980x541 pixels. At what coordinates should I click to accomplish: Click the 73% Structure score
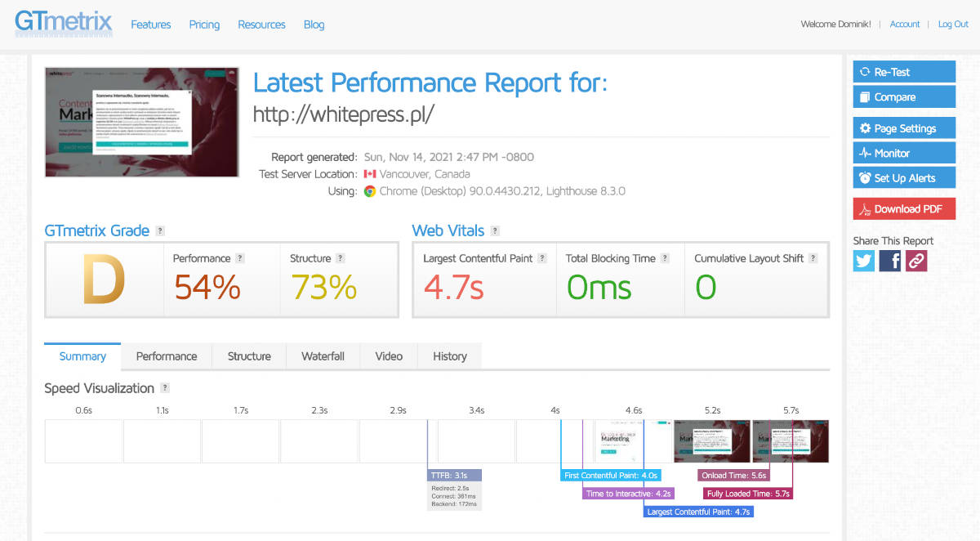coord(323,287)
